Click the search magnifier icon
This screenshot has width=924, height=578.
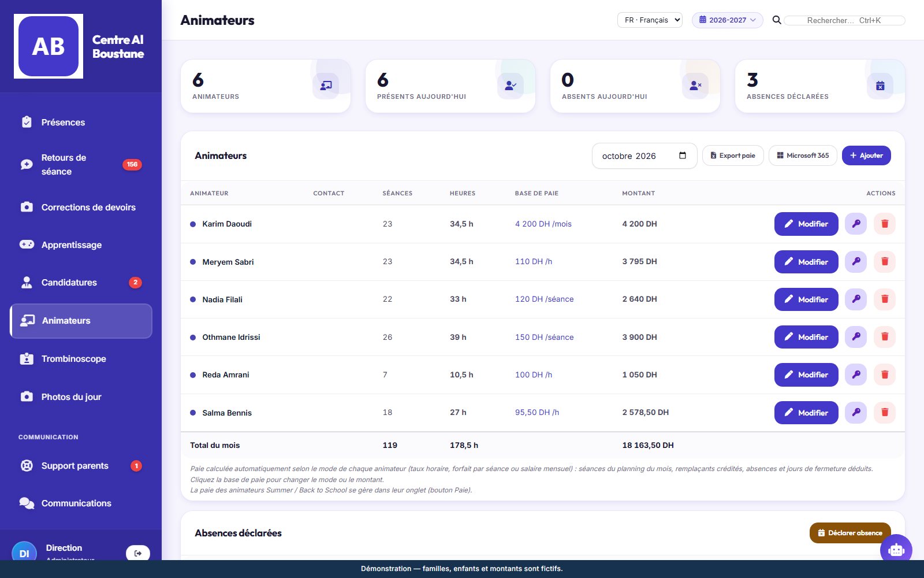777,20
